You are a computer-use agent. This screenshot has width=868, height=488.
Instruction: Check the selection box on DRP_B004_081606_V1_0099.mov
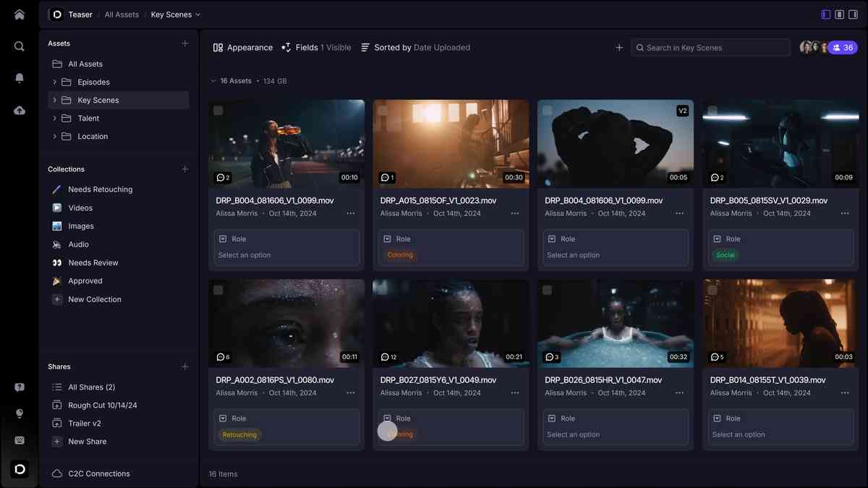218,109
